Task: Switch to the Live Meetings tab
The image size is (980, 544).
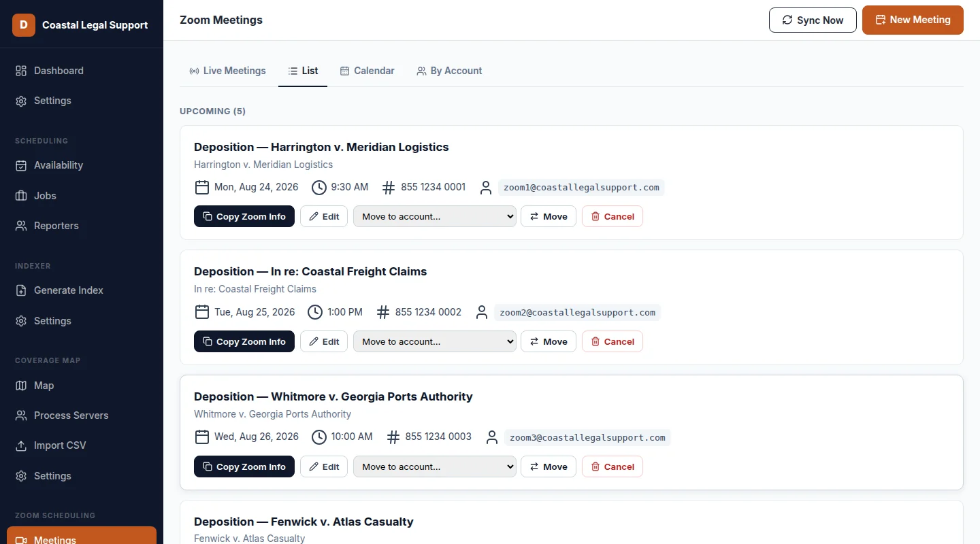Action: coord(227,71)
